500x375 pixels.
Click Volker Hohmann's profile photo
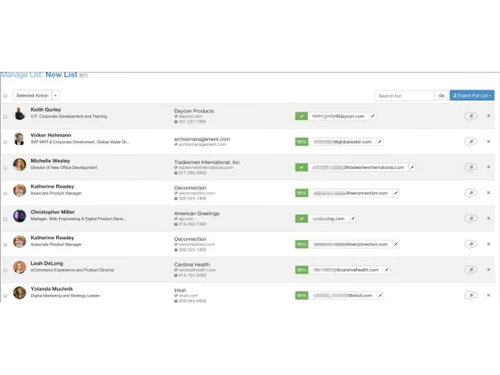pyautogui.click(x=19, y=139)
